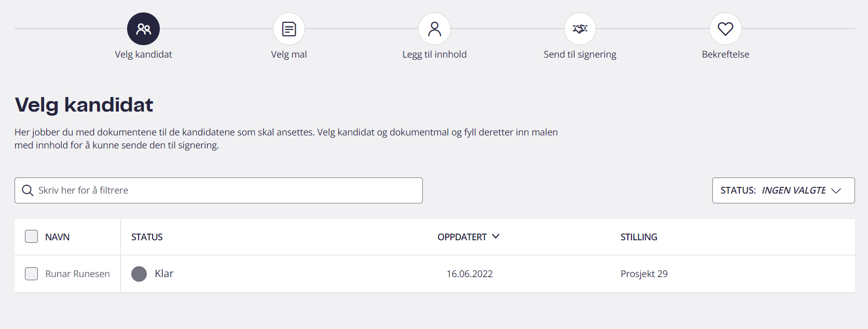Sort by OPPDATERT column arrow
This screenshot has height=329, width=868.
coord(495,237)
